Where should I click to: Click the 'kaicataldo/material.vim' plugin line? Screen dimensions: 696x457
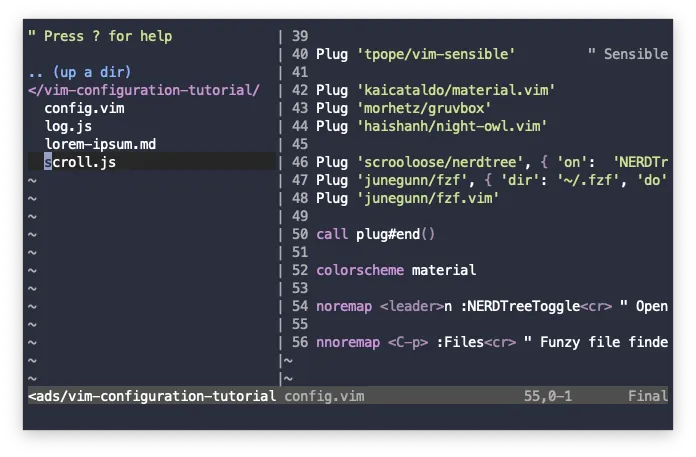point(435,90)
